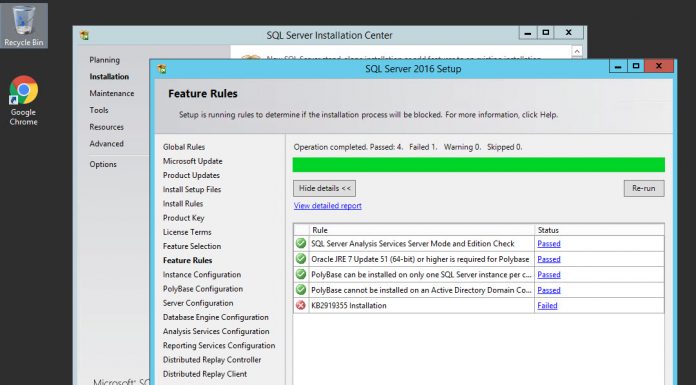Select Tools in Installation Center
696x385 pixels.
point(99,110)
